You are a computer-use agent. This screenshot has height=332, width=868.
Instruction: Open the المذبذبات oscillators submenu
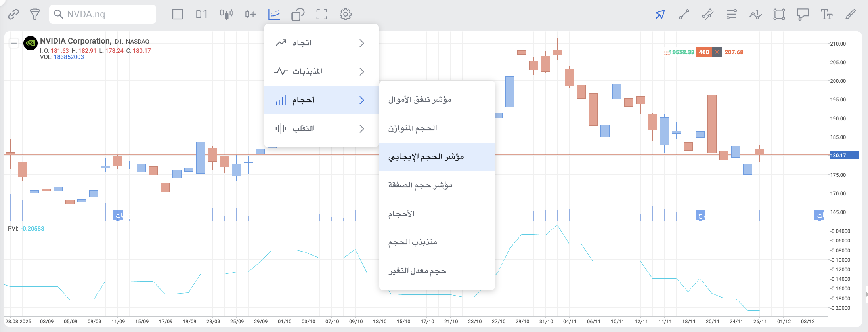pos(321,71)
